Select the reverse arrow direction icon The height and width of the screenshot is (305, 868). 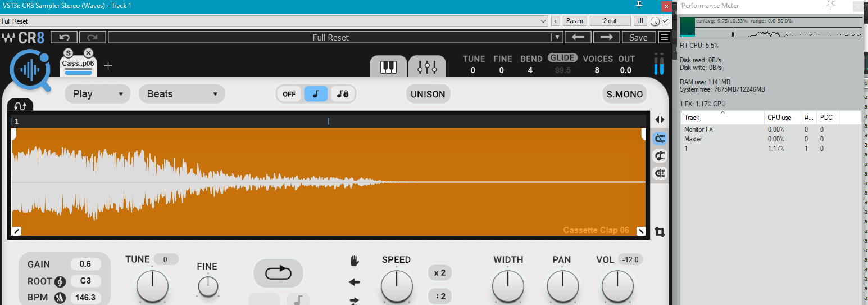[x=355, y=282]
